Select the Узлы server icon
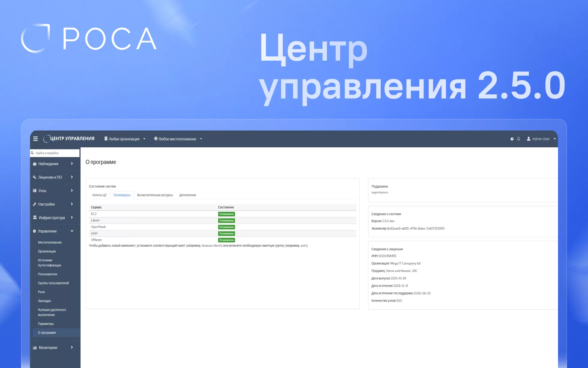588x368 pixels. (34, 190)
